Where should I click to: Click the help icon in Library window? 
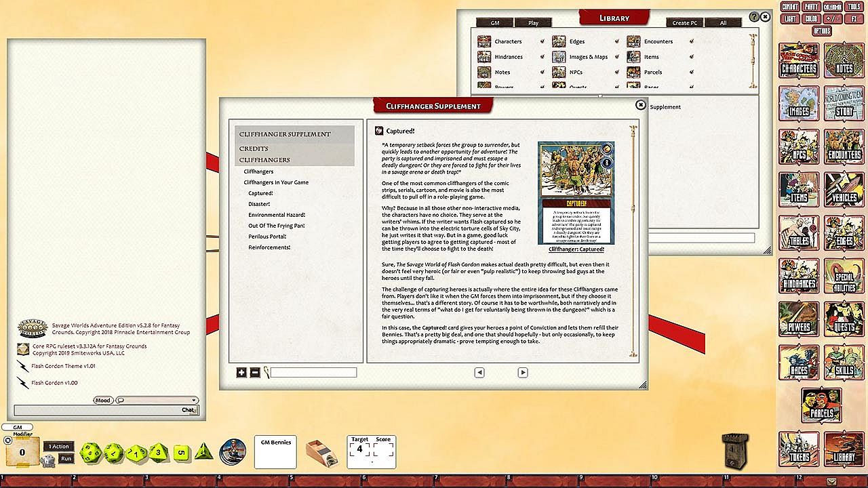tap(754, 17)
